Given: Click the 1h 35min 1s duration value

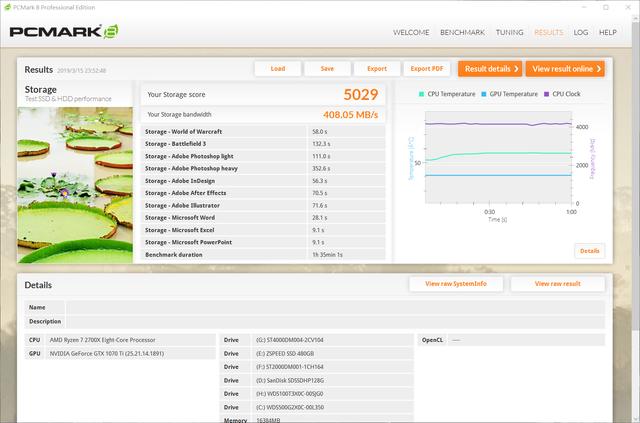Looking at the screenshot, I should (x=327, y=254).
